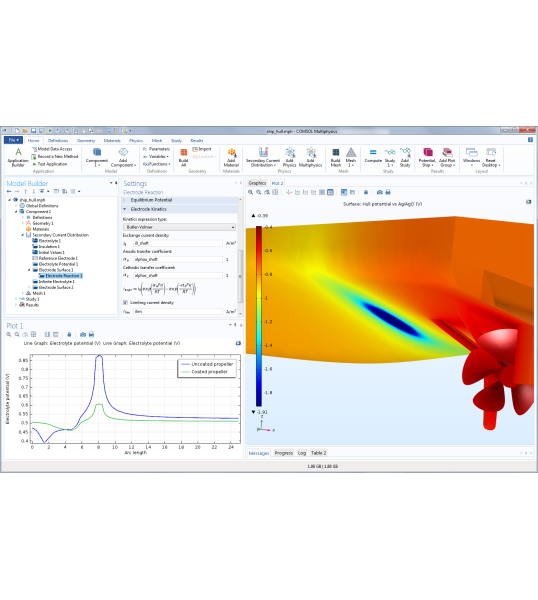Open the Potential, Ship plot group
The height and width of the screenshot is (600, 538).
pos(427,157)
